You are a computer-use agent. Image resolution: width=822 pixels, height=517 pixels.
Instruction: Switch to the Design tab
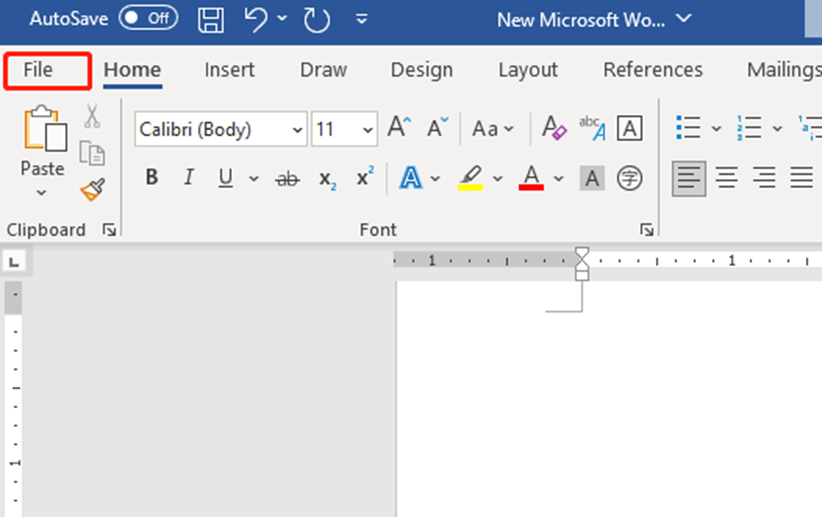pos(421,70)
